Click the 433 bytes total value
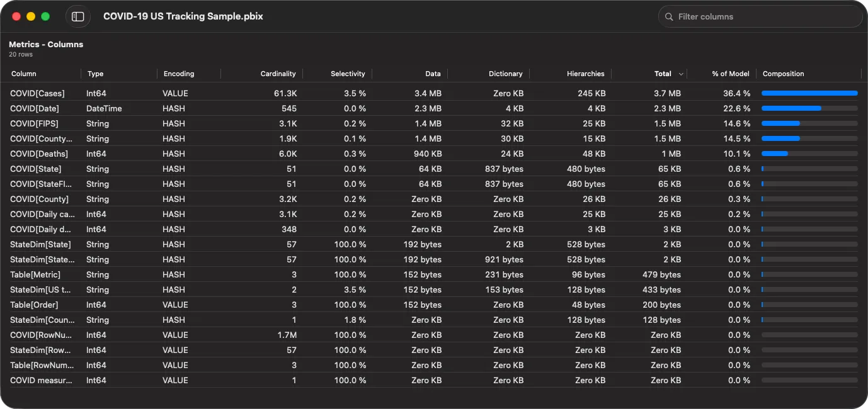 point(661,289)
